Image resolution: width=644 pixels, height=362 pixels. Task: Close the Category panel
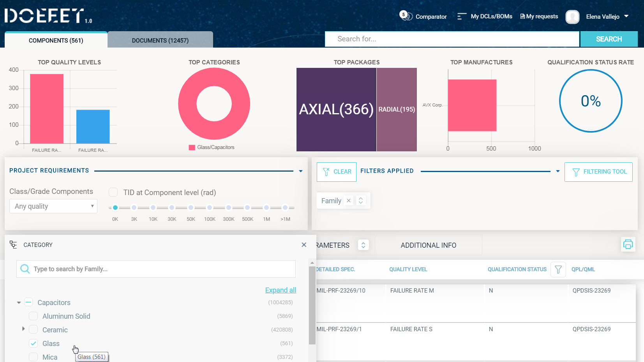pos(304,245)
